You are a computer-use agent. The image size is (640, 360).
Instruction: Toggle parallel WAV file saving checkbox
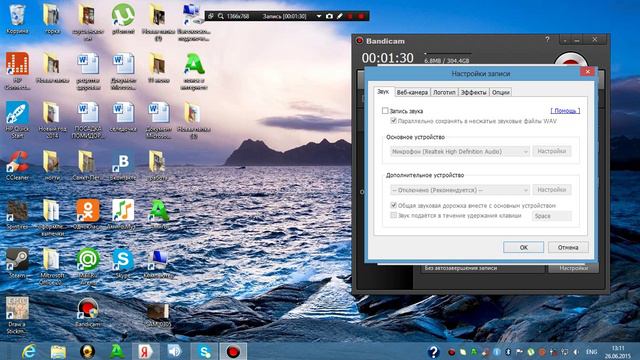click(x=393, y=121)
